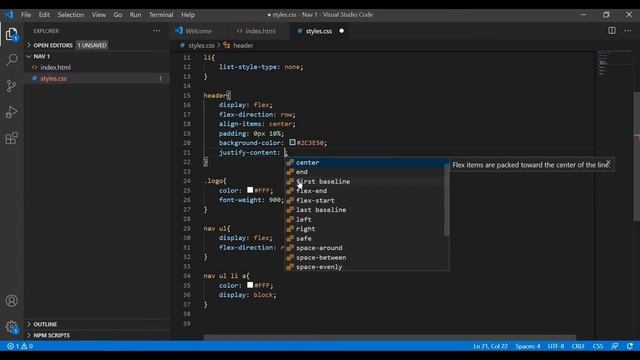Open the Selection menu
This screenshot has height=360, width=640.
click(71, 15)
